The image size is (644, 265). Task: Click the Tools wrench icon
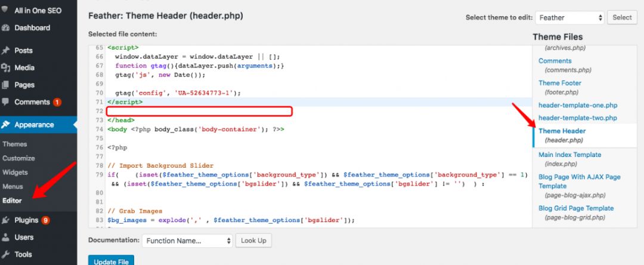click(x=5, y=255)
